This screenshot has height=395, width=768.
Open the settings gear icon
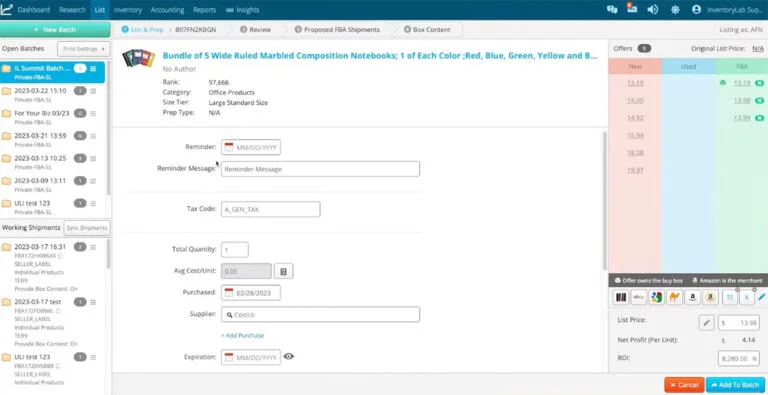pyautogui.click(x=675, y=9)
